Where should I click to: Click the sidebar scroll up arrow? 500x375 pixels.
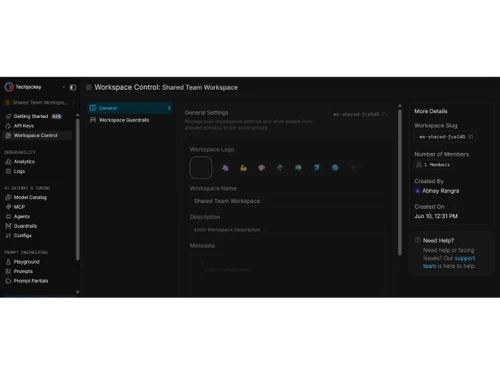pyautogui.click(x=78, y=115)
